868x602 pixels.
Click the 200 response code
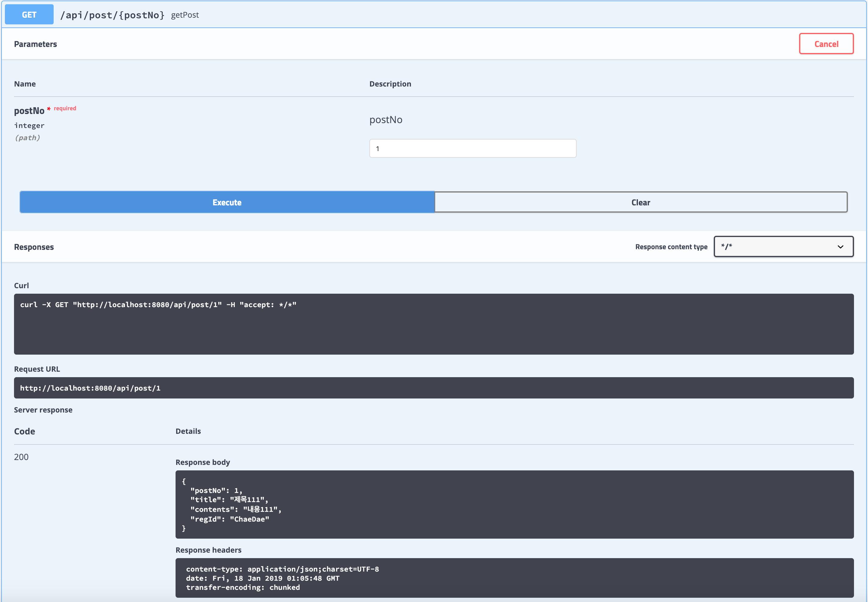click(21, 457)
